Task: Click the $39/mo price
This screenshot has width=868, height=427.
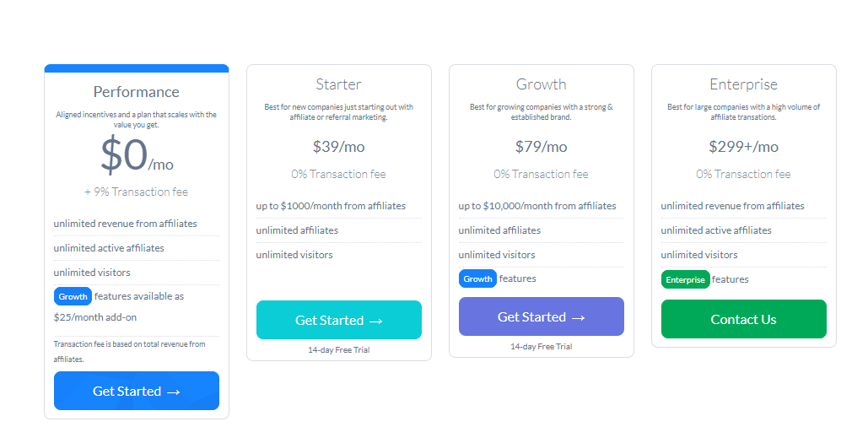Action: pyautogui.click(x=338, y=147)
